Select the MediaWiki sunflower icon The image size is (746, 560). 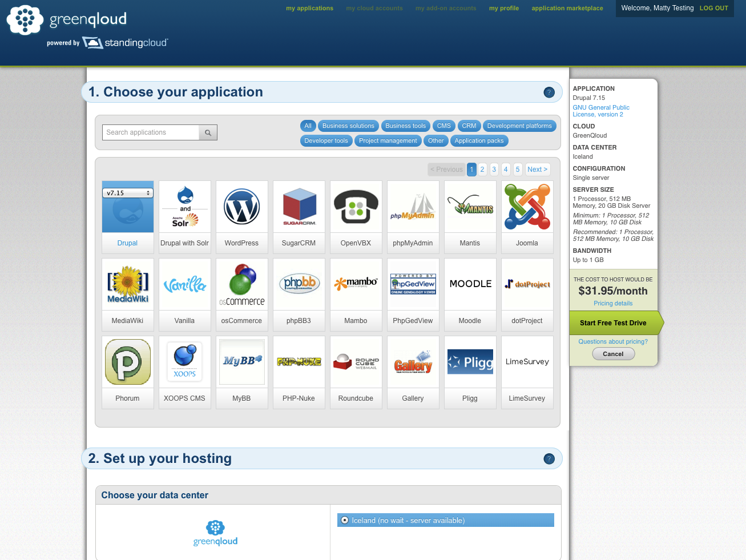coord(128,284)
